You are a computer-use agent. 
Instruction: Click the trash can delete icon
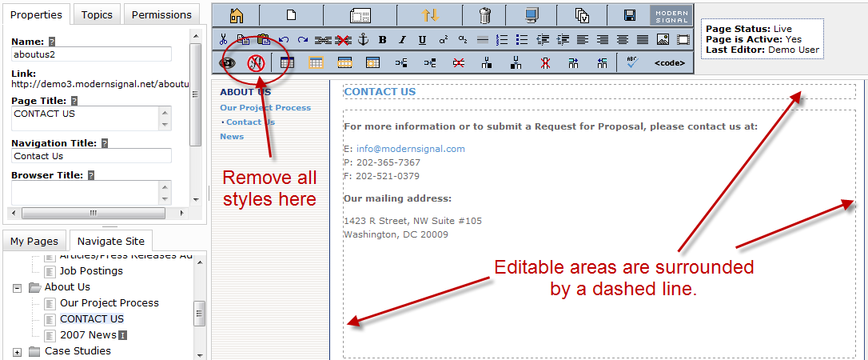coord(484,14)
